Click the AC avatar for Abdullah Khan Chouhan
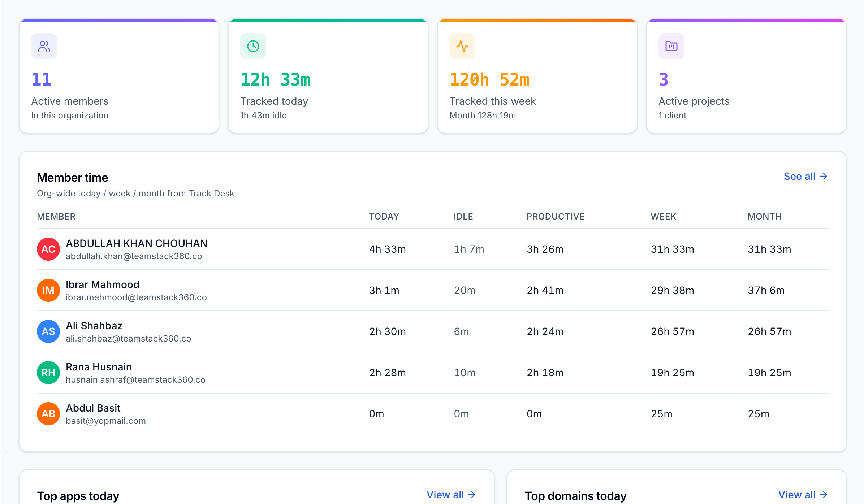 [48, 249]
